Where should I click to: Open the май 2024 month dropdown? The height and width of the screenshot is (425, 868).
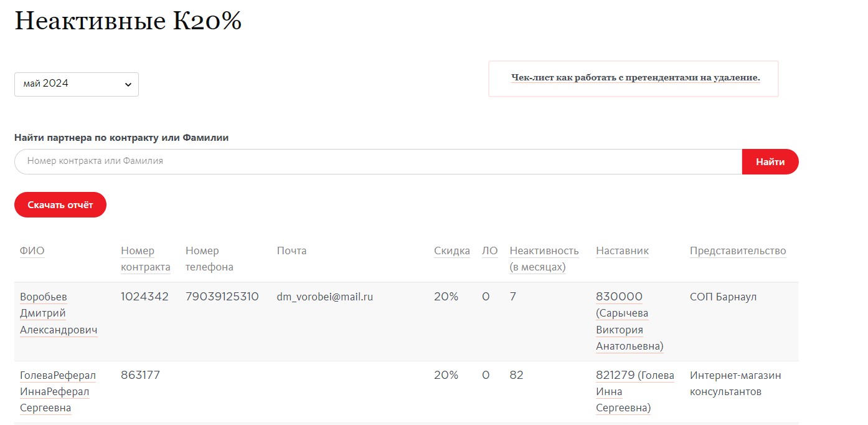coord(76,84)
